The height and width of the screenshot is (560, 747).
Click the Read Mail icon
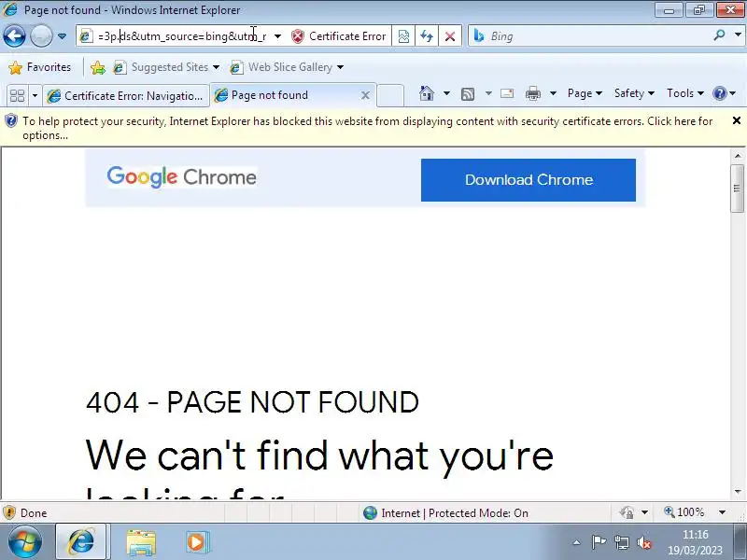(507, 93)
